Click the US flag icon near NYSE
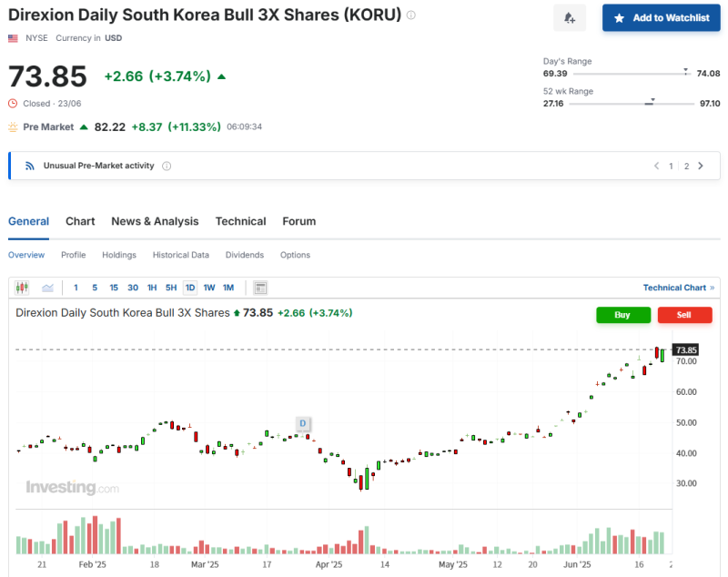Image resolution: width=728 pixels, height=577 pixels. pyautogui.click(x=12, y=37)
